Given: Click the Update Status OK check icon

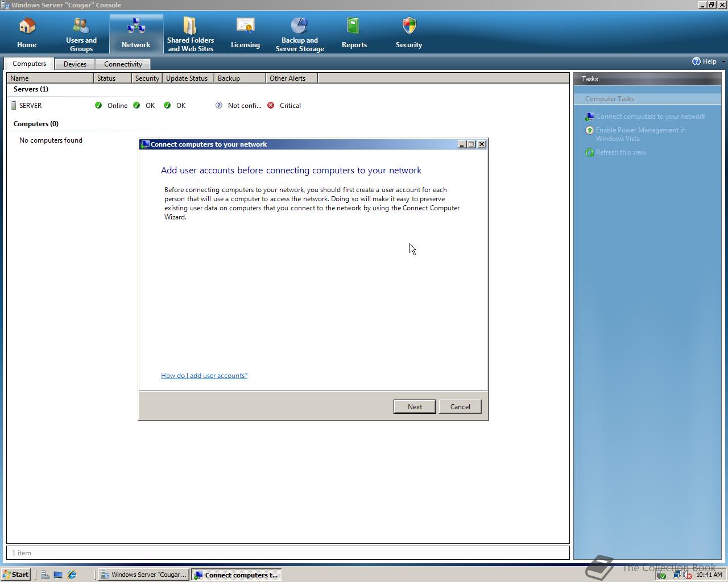Looking at the screenshot, I should pos(167,105).
